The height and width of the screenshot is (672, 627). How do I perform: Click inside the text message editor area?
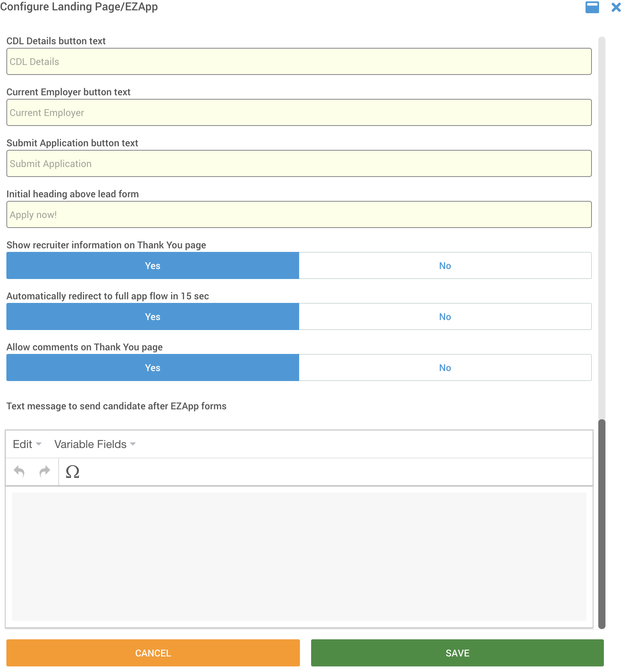(x=299, y=556)
